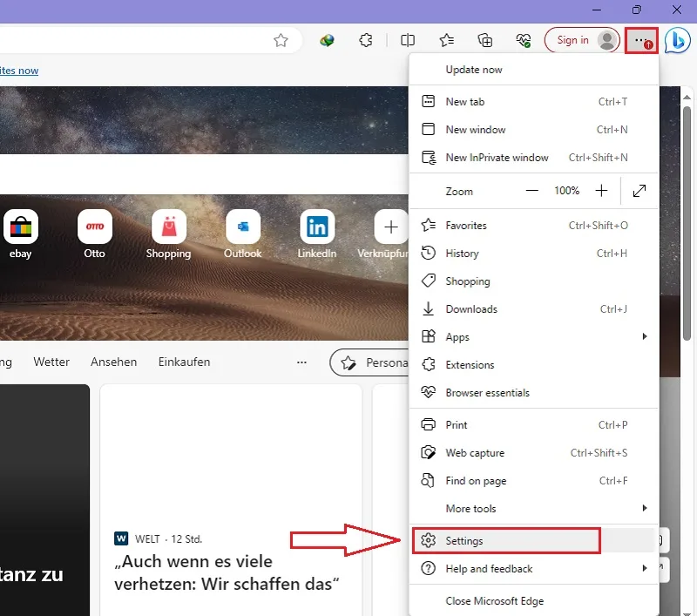Open Favorites from the menu
The image size is (697, 616).
click(x=533, y=226)
